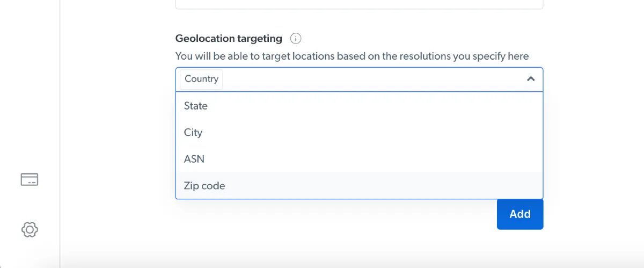
Task: Go to payments using the credit card icon
Action: (x=30, y=179)
